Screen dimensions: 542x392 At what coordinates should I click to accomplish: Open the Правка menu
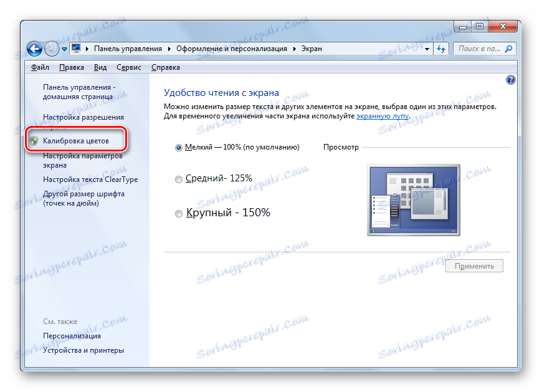pos(72,67)
